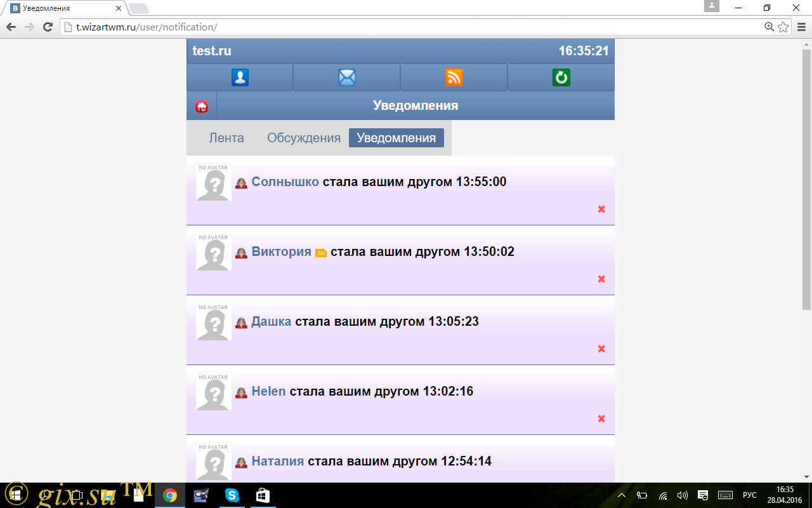Viewport: 812px width, 508px height.
Task: Open a new browser tab
Action: pos(138,8)
